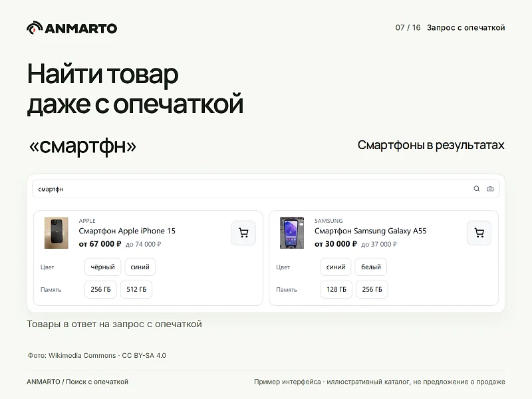Click the price "до 74 000 ₽"
Screen dimensions: 532x399
[x=143, y=244]
